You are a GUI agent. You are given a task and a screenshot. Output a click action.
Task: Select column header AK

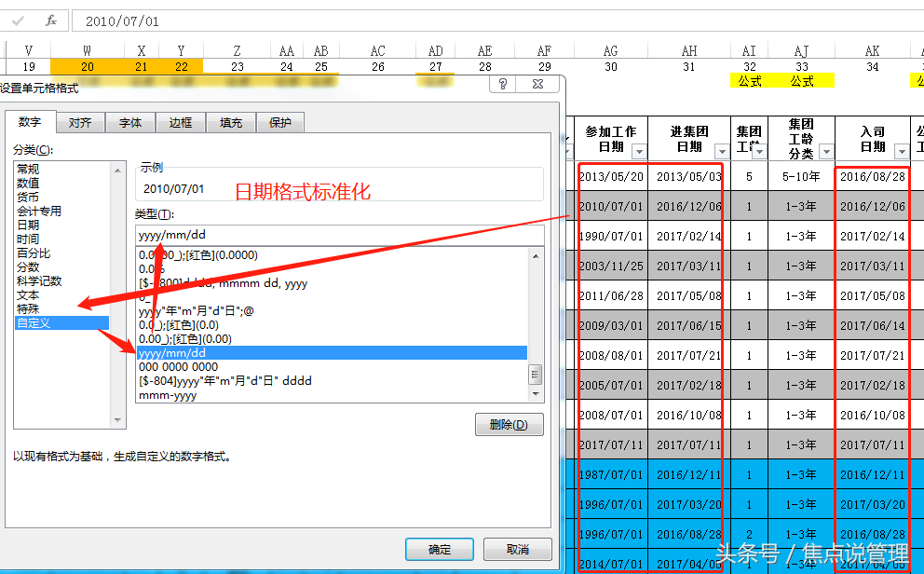pos(873,51)
